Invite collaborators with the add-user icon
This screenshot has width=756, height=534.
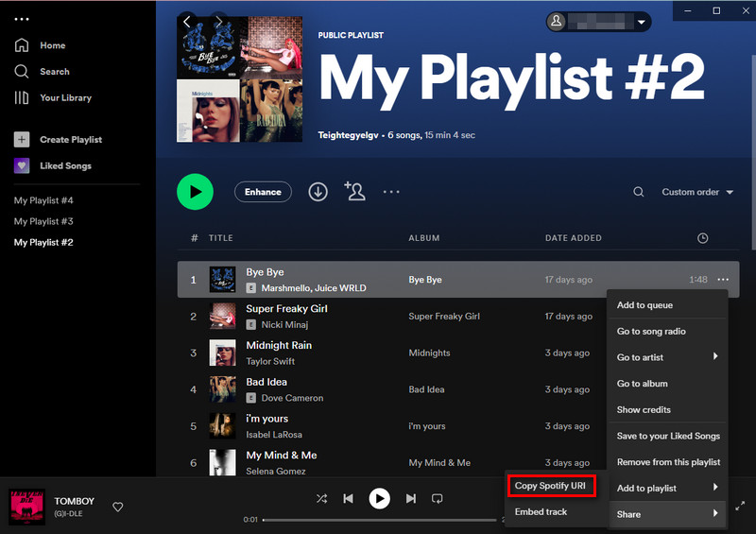pos(354,191)
